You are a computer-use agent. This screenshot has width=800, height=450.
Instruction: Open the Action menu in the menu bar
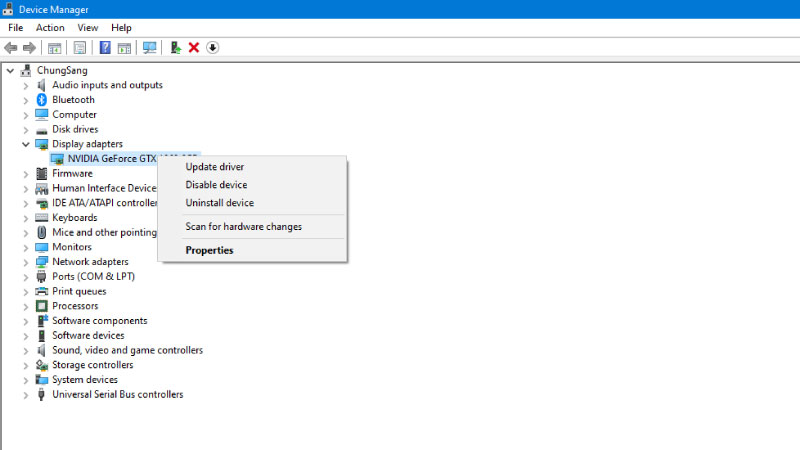[x=50, y=28]
